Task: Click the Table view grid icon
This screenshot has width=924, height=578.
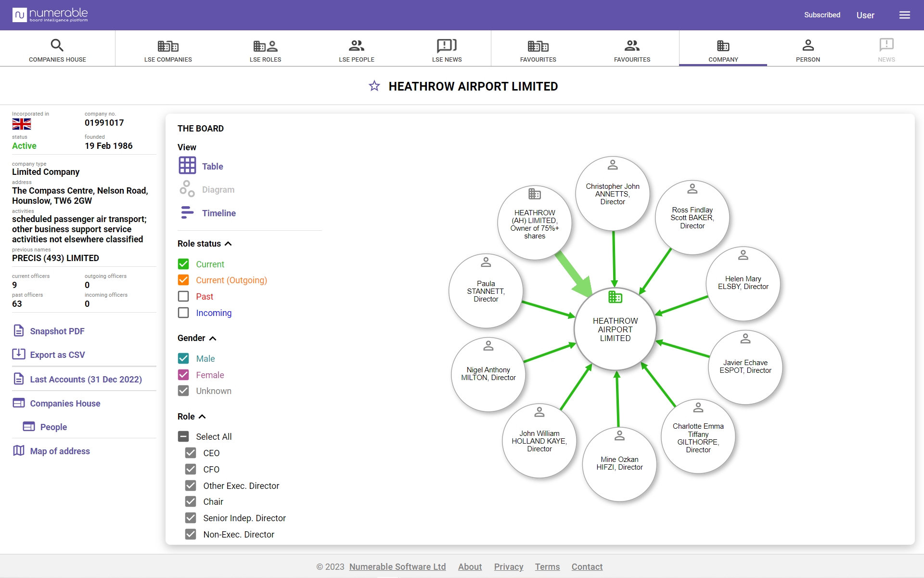Action: point(187,165)
